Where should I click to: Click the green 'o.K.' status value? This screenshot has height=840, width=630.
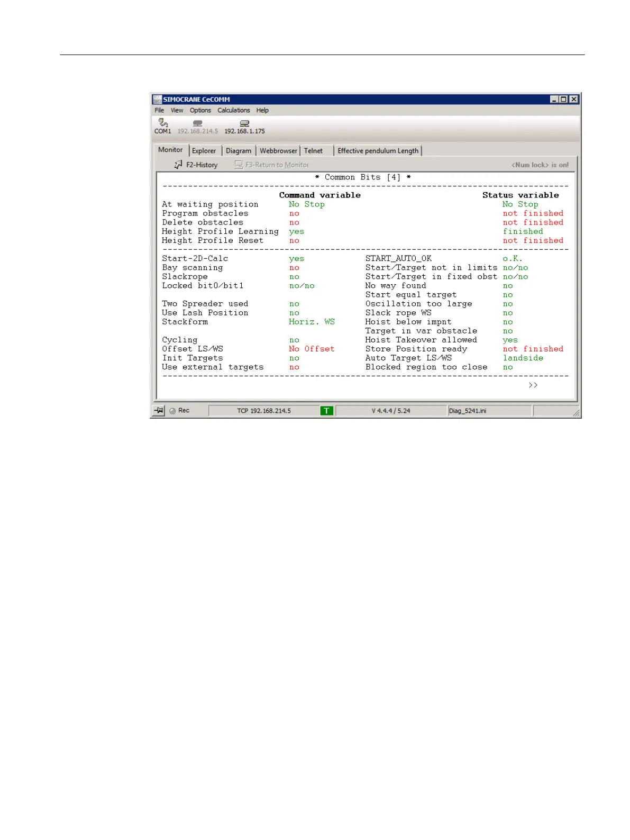coord(513,258)
